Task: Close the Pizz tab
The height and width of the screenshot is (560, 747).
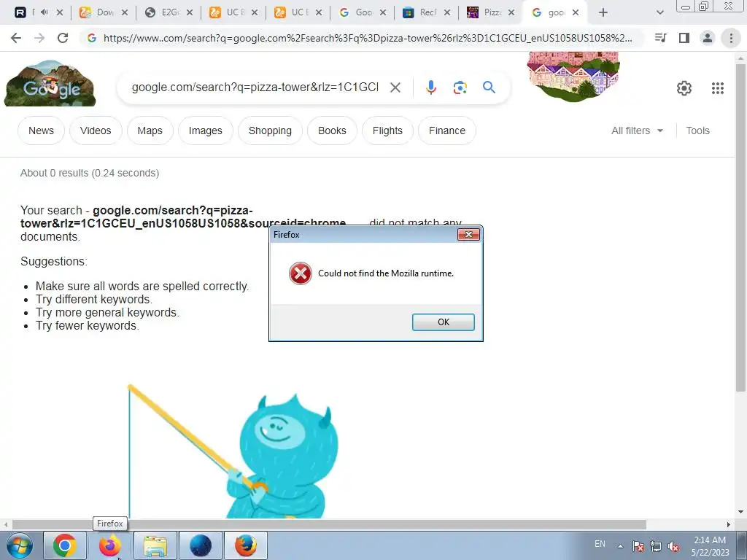Action: (511, 13)
